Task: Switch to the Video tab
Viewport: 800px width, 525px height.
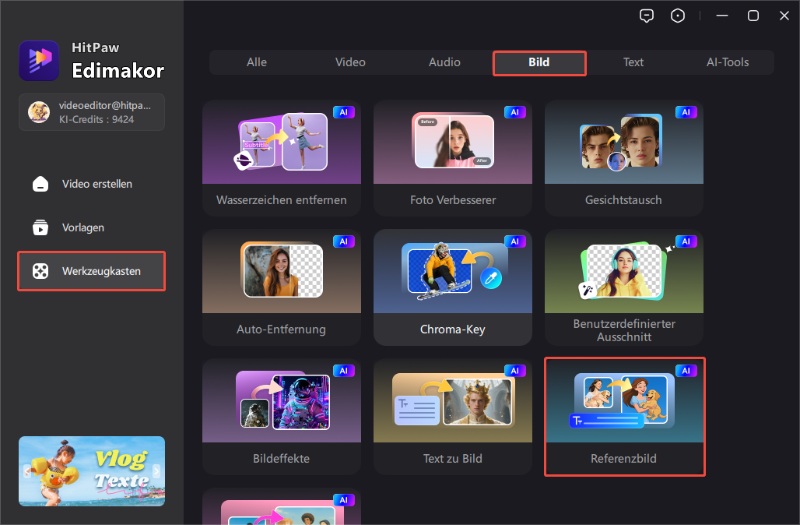Action: pyautogui.click(x=350, y=62)
